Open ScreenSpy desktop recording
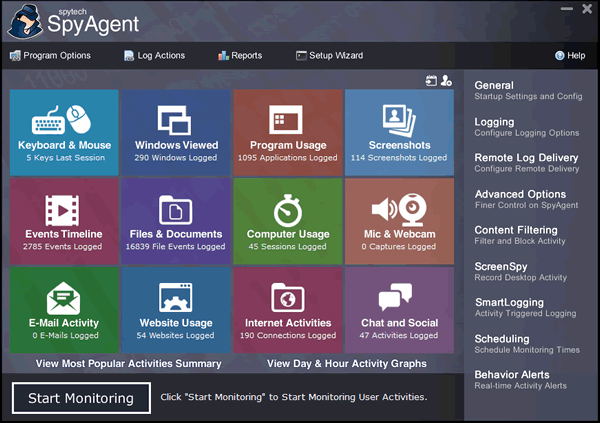 click(x=521, y=271)
